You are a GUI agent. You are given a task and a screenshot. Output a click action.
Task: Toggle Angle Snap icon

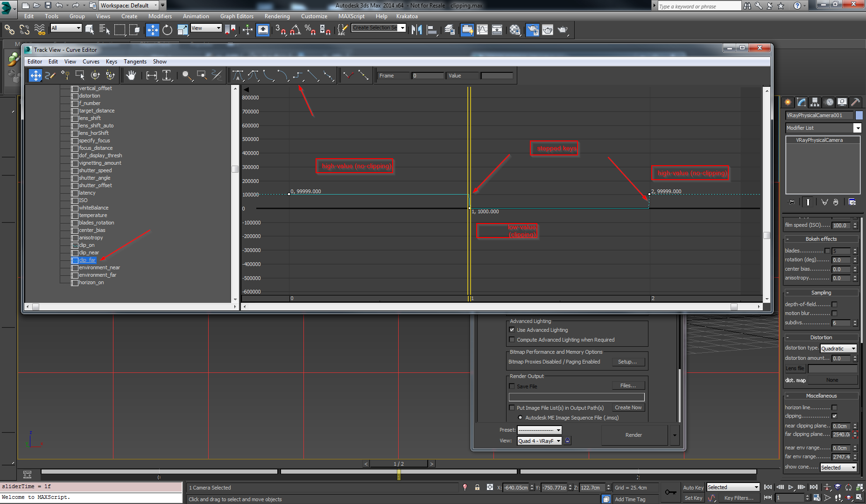pos(295,30)
